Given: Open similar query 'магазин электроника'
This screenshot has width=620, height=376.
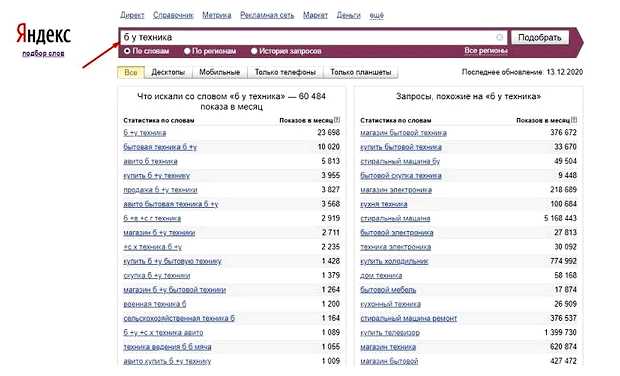Looking at the screenshot, I should tap(396, 190).
